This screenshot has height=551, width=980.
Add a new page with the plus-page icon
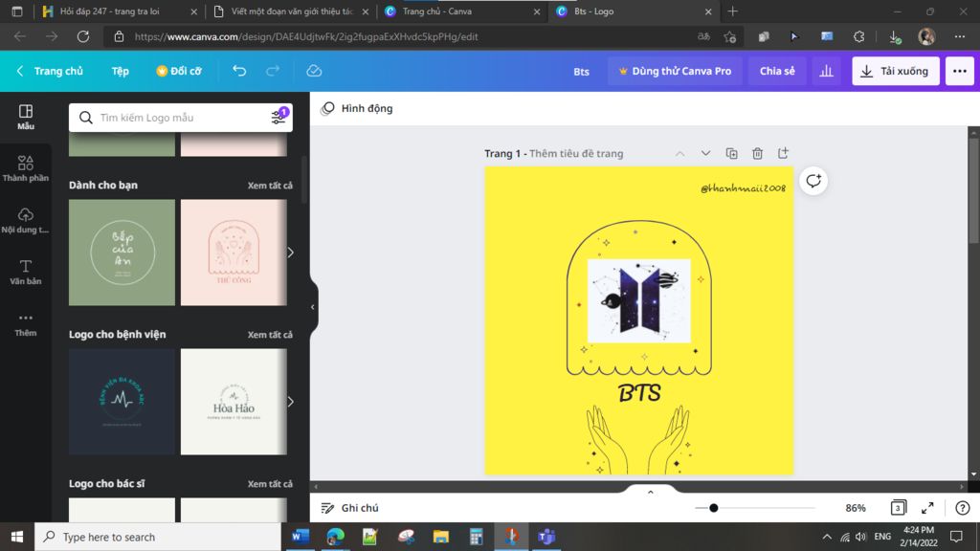(x=783, y=153)
